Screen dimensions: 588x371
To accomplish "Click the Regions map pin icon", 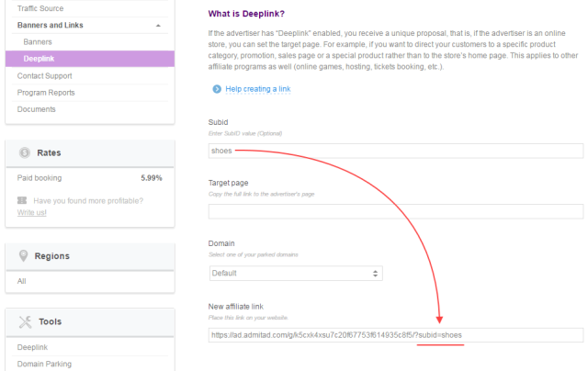I will (x=25, y=255).
